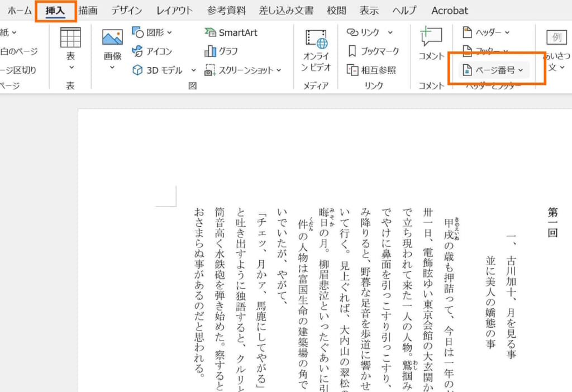The height and width of the screenshot is (392, 572).
Task: Insert a table using the 表 icon
Action: (70, 38)
